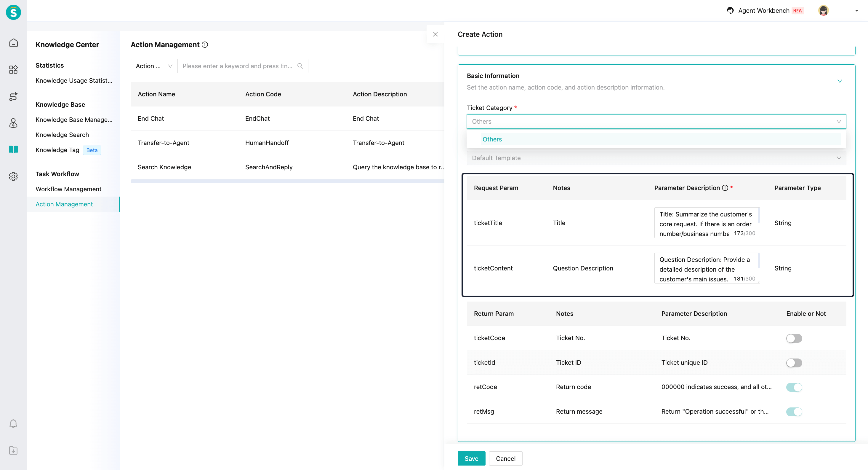Click info icon beside Action Management title
Image resolution: width=868 pixels, height=470 pixels.
point(205,45)
